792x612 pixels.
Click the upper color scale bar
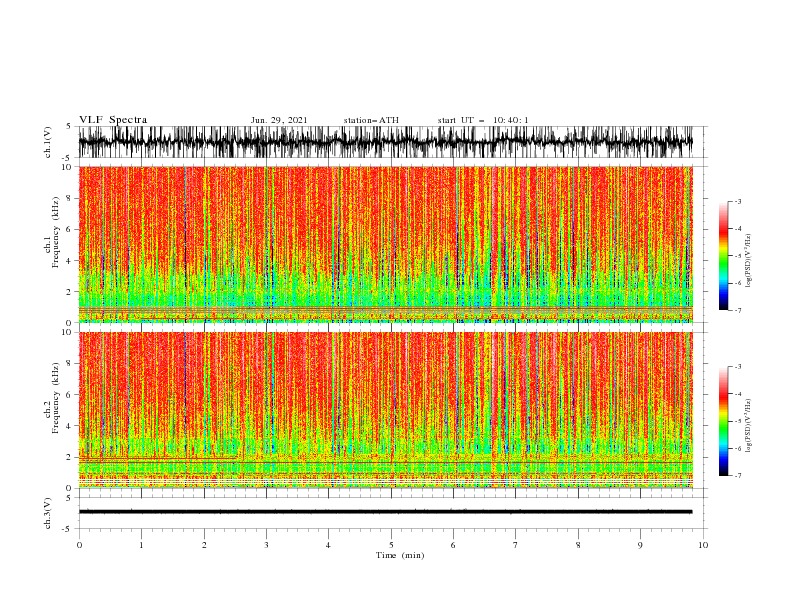(x=723, y=256)
